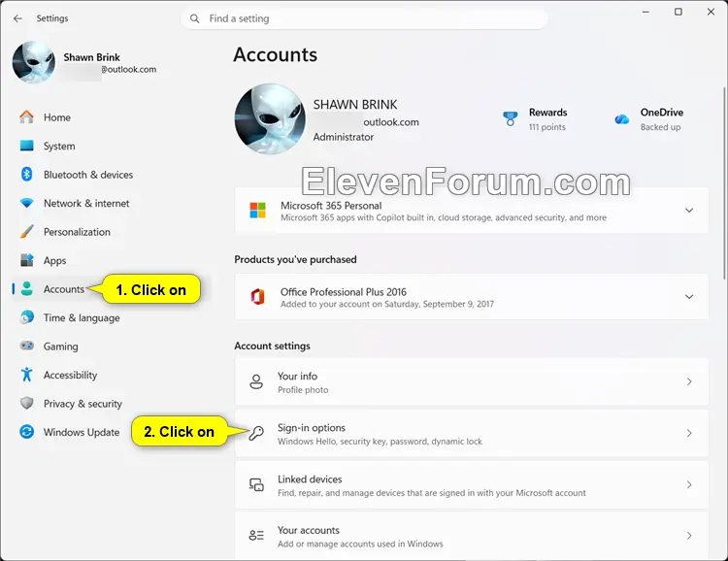This screenshot has height=561, width=728.
Task: Click the System monitor icon
Action: click(x=27, y=146)
